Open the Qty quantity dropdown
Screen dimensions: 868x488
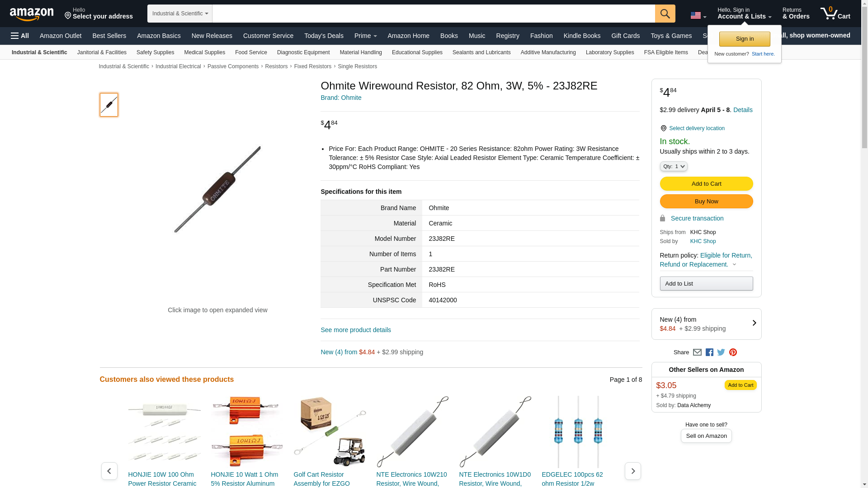674,166
